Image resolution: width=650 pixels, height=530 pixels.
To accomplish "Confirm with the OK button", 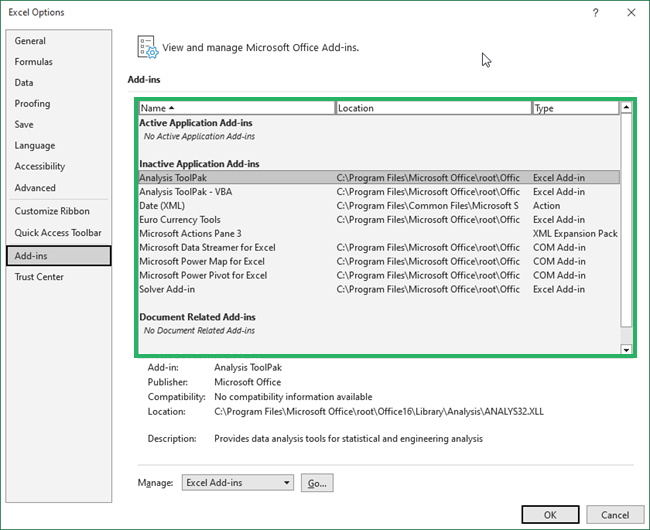I will (x=549, y=515).
